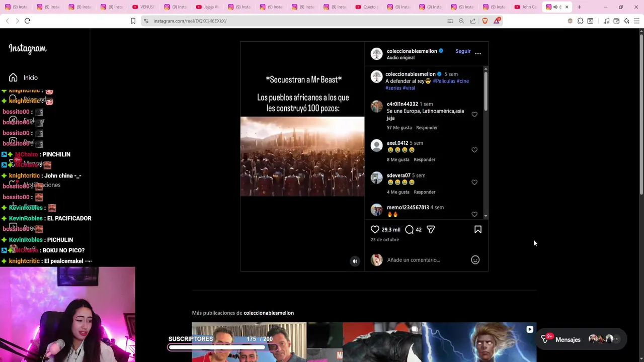Open the browser hamburger main menu
The height and width of the screenshot is (362, 644).
coord(636,21)
